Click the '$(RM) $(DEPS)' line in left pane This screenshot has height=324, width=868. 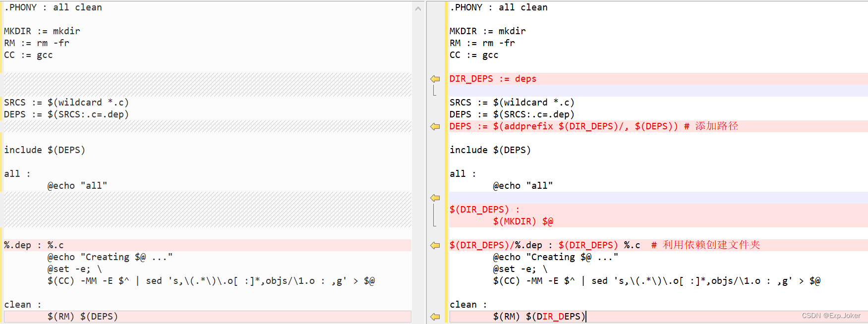pos(82,317)
